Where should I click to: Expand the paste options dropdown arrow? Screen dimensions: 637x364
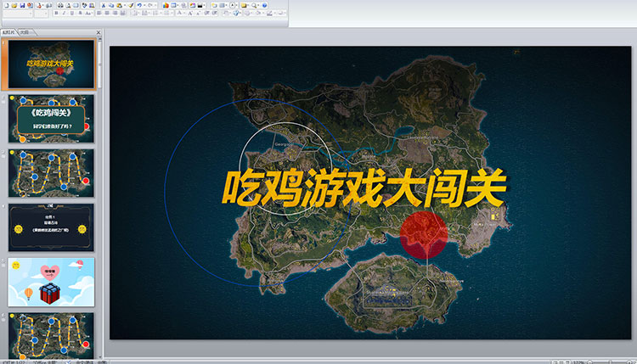click(125, 5)
